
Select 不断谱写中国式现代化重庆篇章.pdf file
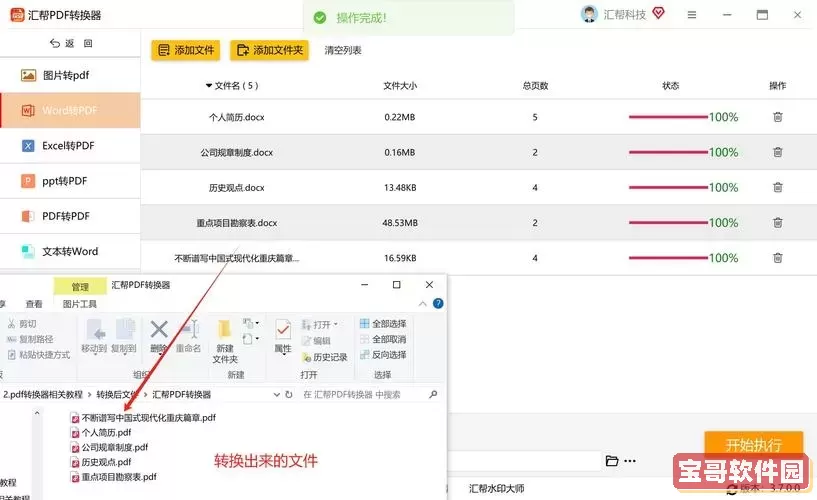(x=143, y=418)
